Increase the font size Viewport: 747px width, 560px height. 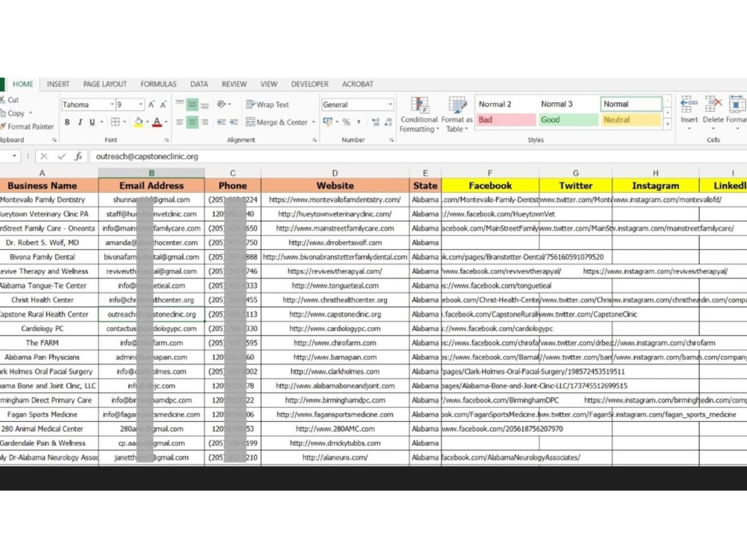tap(152, 105)
